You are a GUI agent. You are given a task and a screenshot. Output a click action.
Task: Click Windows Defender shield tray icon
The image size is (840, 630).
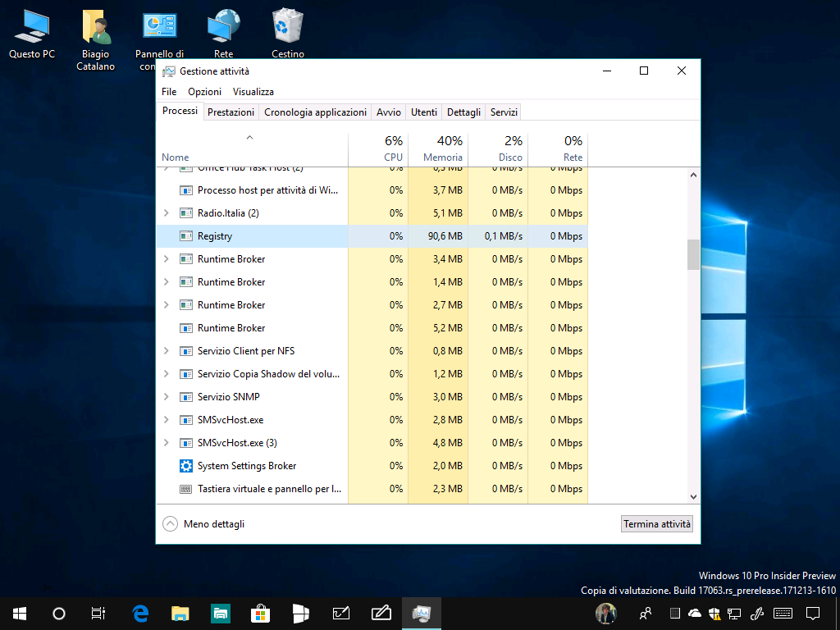714,614
